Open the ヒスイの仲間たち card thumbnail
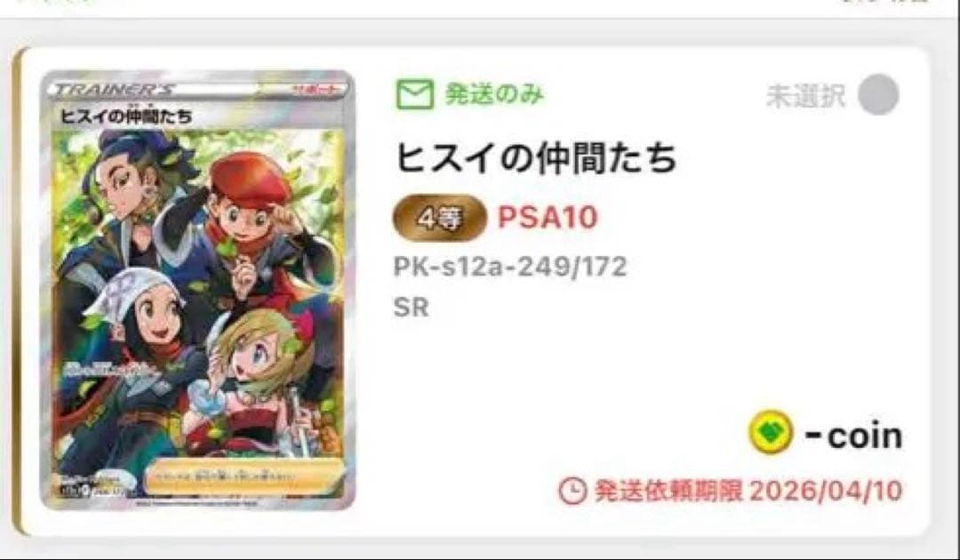The width and height of the screenshot is (960, 560). (197, 290)
